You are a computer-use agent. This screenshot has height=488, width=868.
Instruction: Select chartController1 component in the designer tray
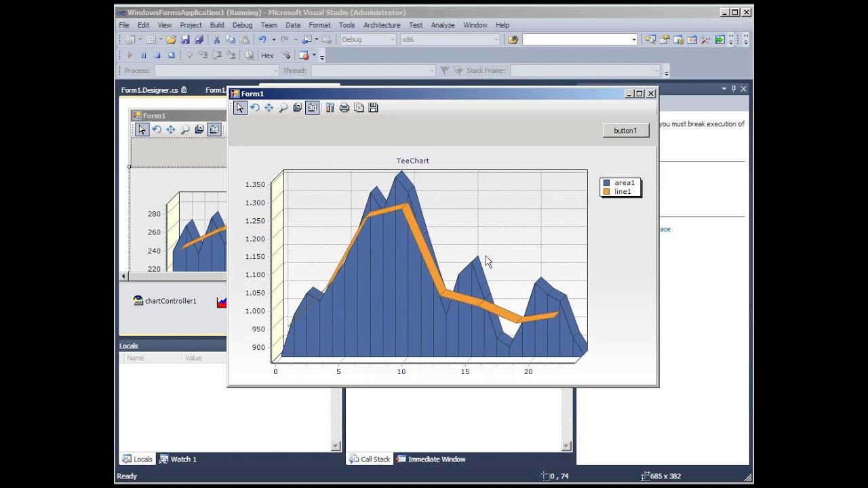click(x=165, y=301)
